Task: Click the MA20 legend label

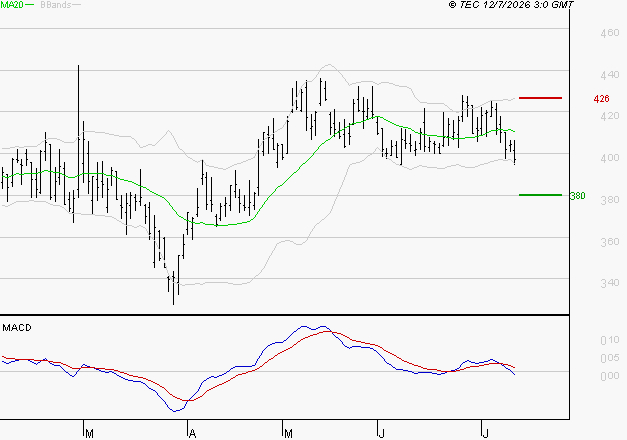Action: (12, 5)
